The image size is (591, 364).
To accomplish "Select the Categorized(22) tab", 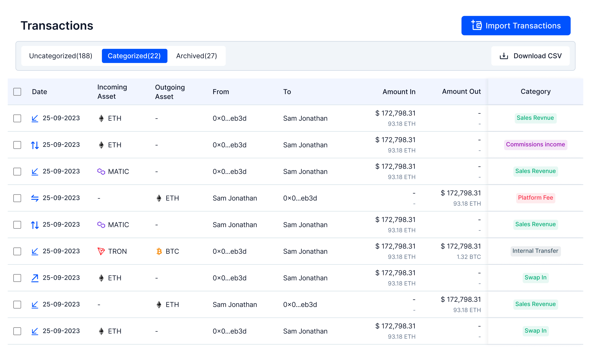I will coord(135,56).
